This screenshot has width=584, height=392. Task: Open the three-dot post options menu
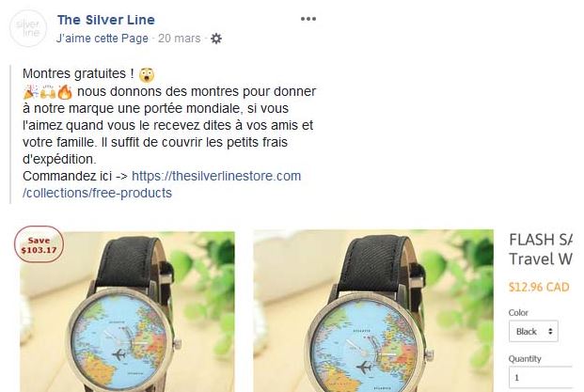point(308,19)
